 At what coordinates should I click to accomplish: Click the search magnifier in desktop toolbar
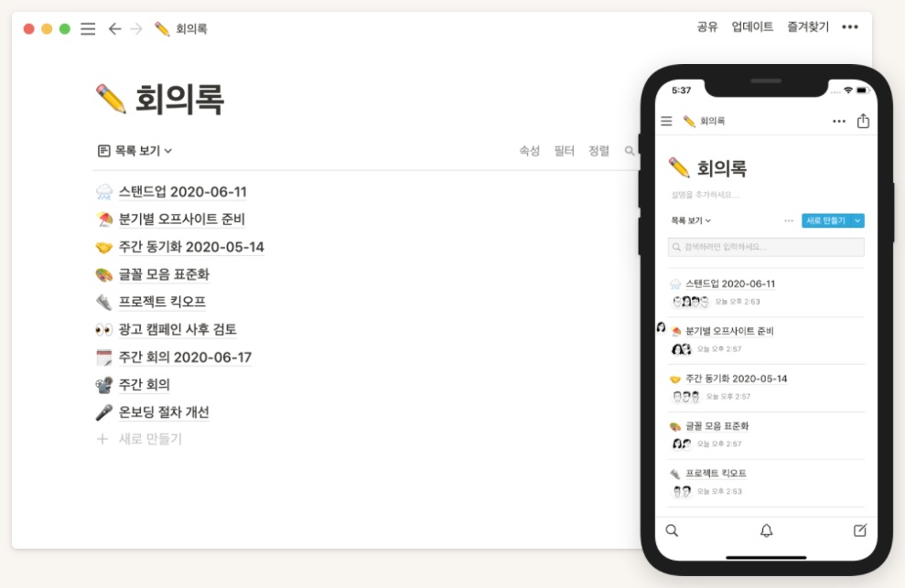click(630, 151)
